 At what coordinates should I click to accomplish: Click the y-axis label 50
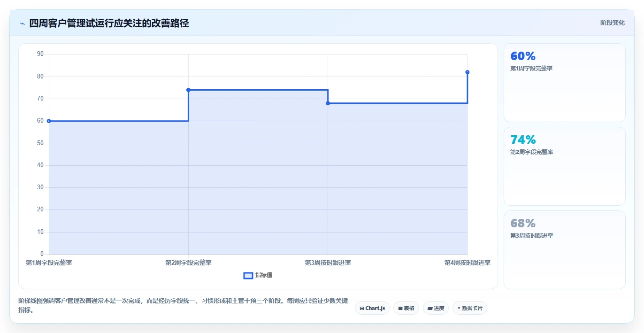40,143
